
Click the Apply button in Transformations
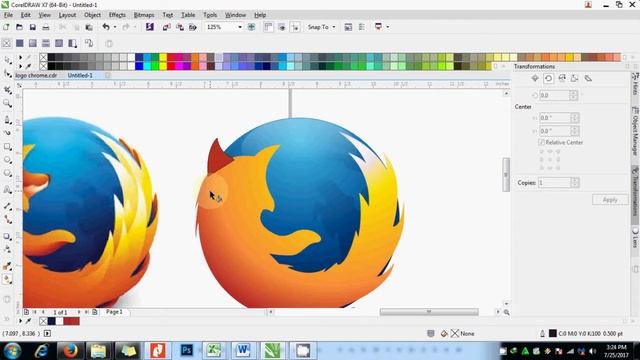click(610, 200)
